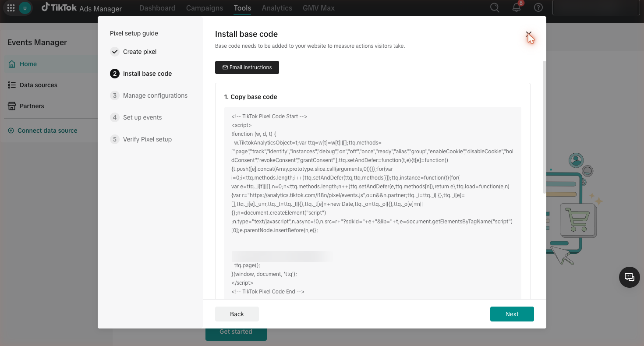The image size is (644, 346).
Task: Switch to the Tools tab
Action: [242, 8]
